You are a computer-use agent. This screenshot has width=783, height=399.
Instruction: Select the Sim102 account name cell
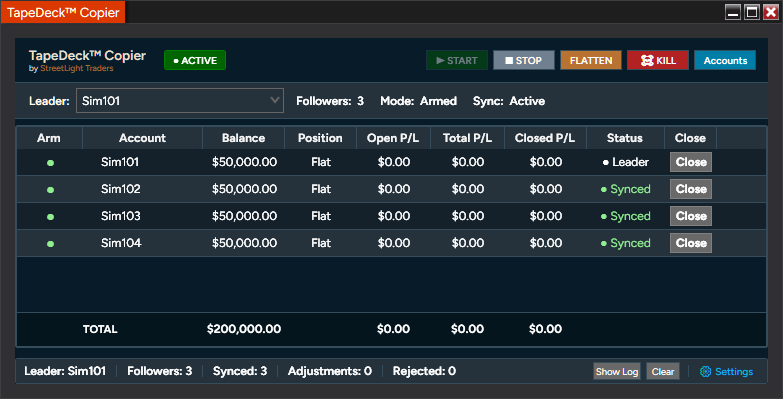point(121,189)
